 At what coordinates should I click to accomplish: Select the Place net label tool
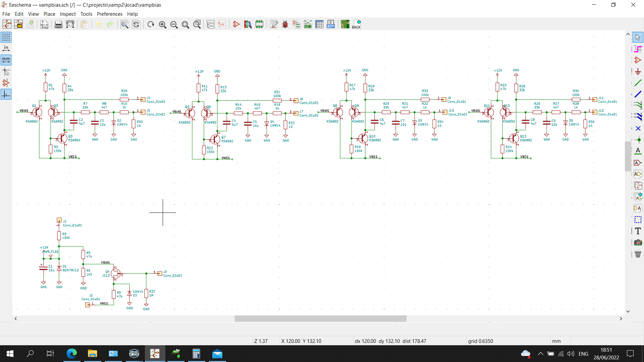click(x=638, y=151)
